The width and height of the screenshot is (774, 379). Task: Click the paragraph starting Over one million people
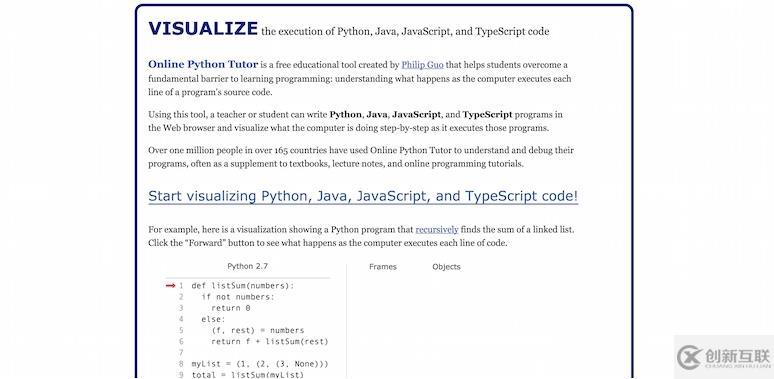361,157
